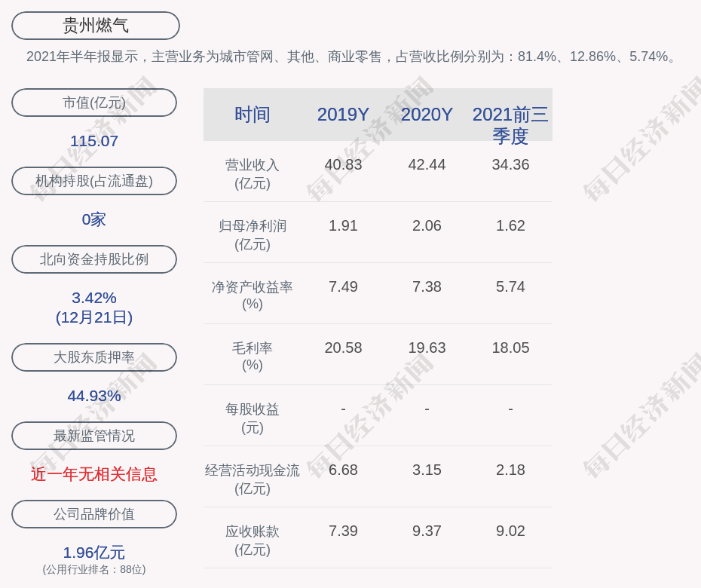Open the 最新监管情况 label
The height and width of the screenshot is (588, 701).
94,435
